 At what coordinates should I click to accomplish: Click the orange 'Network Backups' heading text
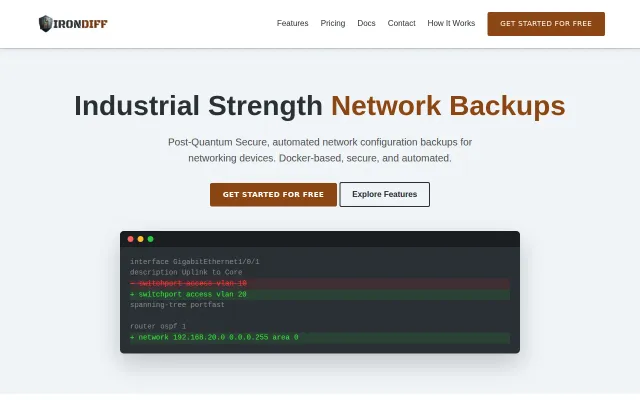(448, 106)
